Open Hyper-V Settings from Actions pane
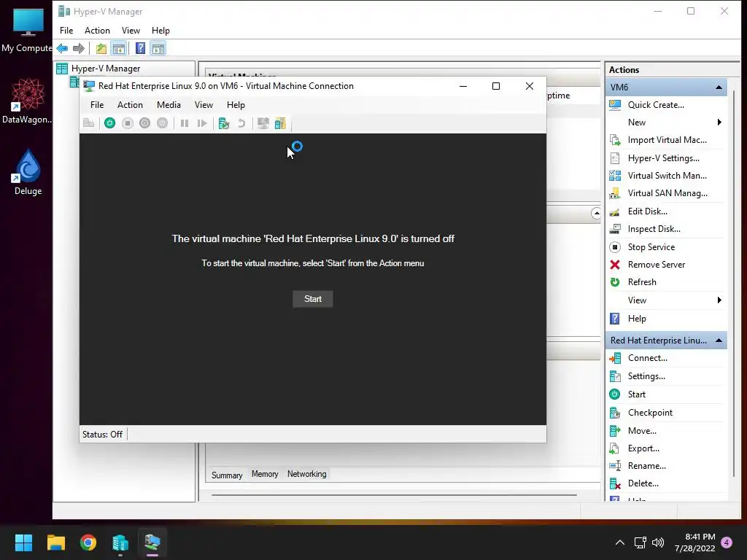 663,158
